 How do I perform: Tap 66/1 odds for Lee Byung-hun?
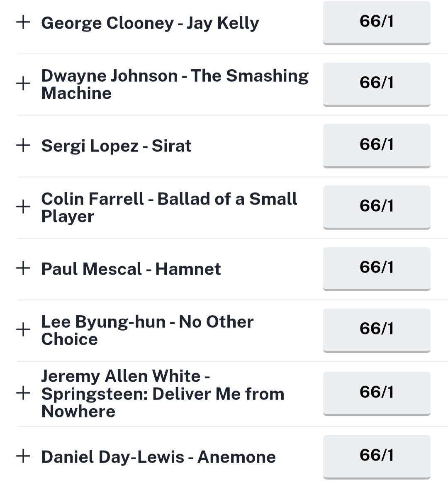pos(376,329)
